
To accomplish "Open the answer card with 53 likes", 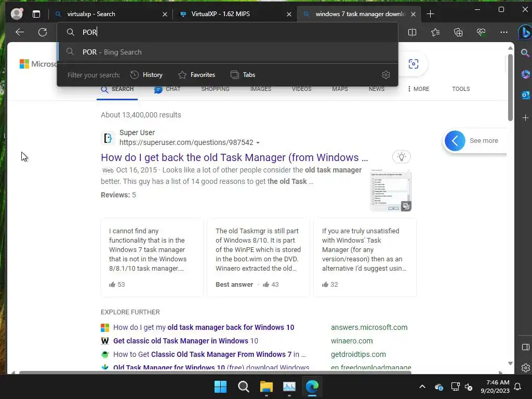I will [x=152, y=258].
